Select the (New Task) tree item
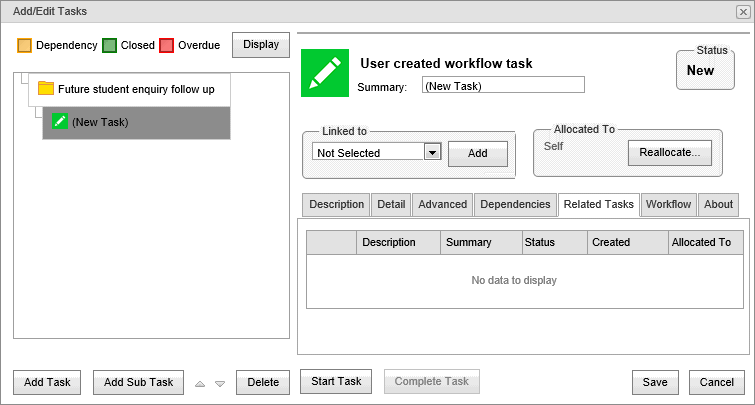 coord(136,123)
